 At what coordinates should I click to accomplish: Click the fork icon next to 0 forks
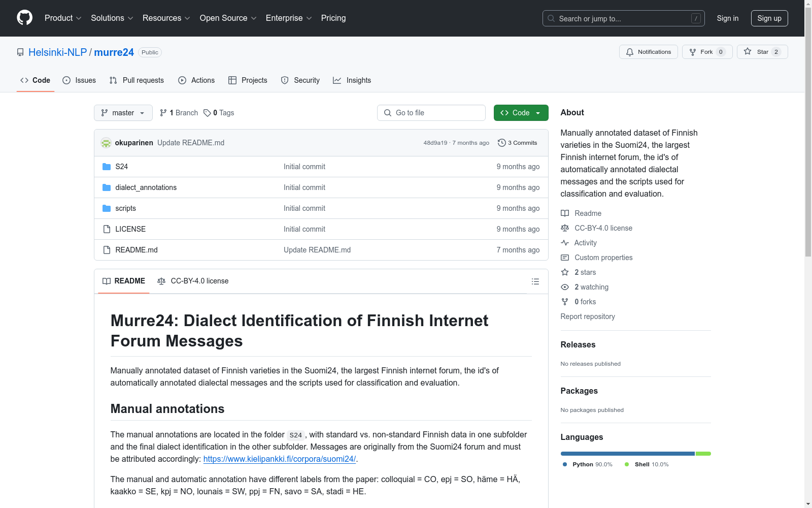tap(565, 302)
